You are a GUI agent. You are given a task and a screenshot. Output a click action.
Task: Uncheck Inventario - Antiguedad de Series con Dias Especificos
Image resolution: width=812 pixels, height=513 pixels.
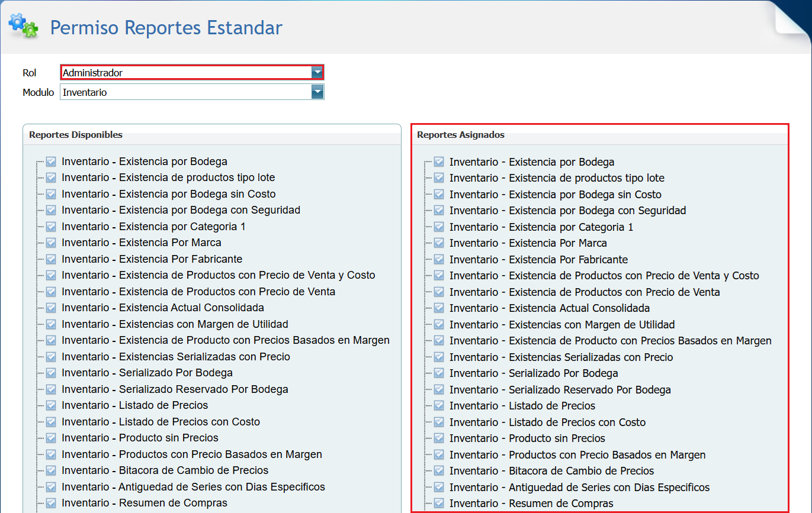click(x=50, y=486)
